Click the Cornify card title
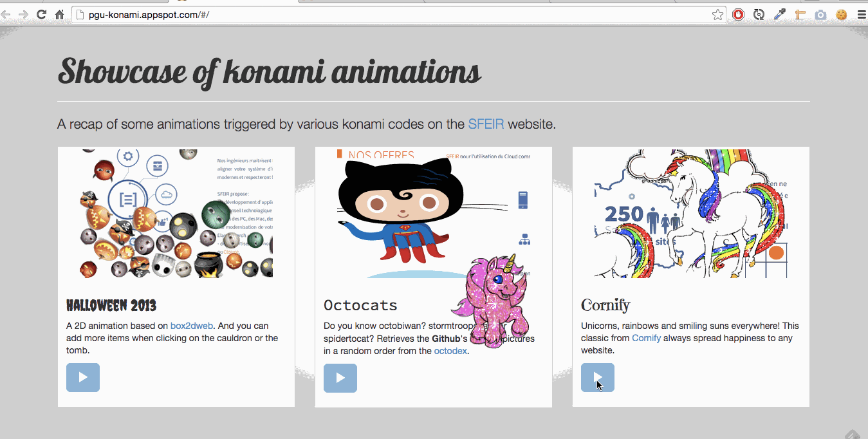868x439 pixels. (605, 304)
